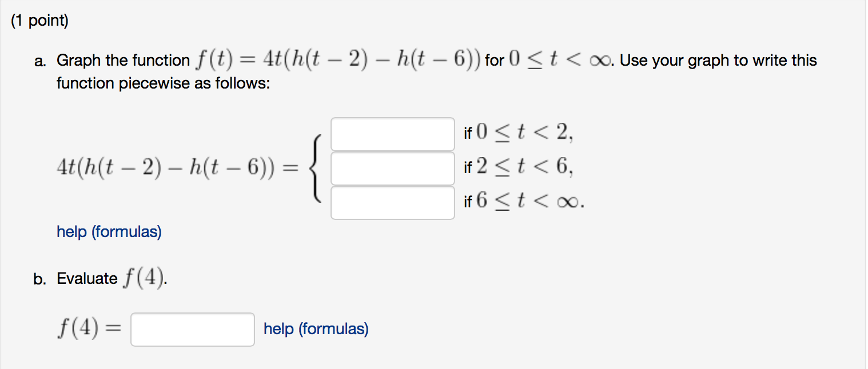Click the blue help link in part b
The image size is (868, 369).
(315, 328)
